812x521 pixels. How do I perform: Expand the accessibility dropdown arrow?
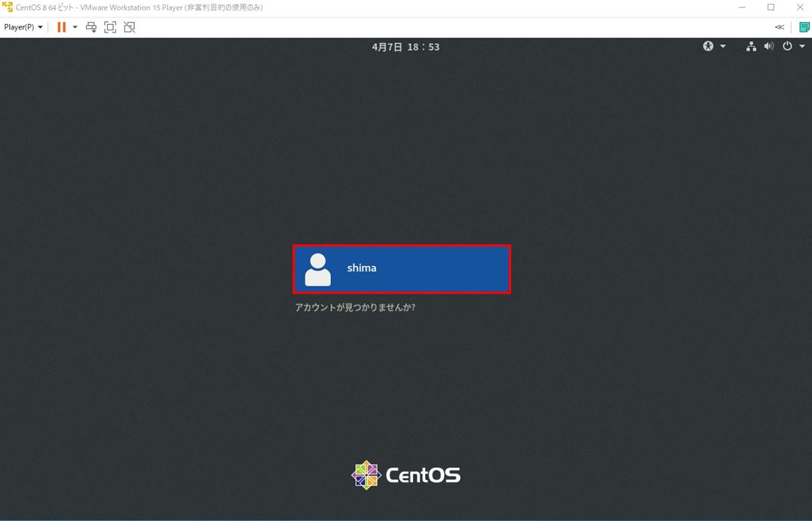point(723,46)
